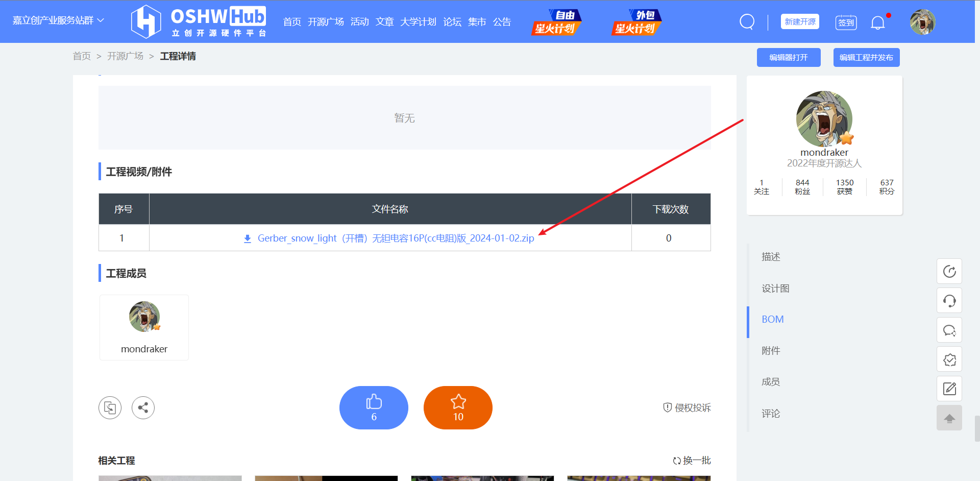980x481 pixels.
Task: Click the 编辑工程并发布 button
Action: [x=866, y=57]
